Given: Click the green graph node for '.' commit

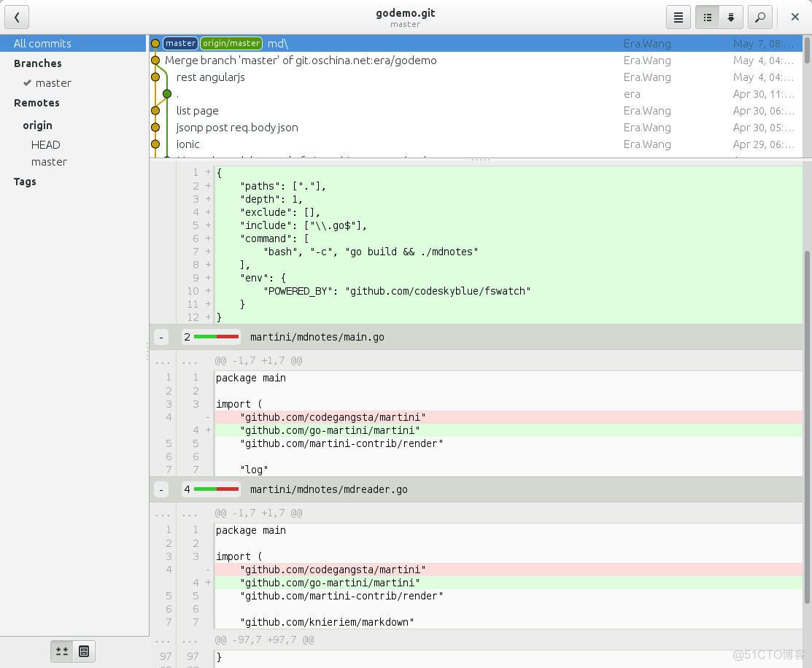Looking at the screenshot, I should point(167,94).
